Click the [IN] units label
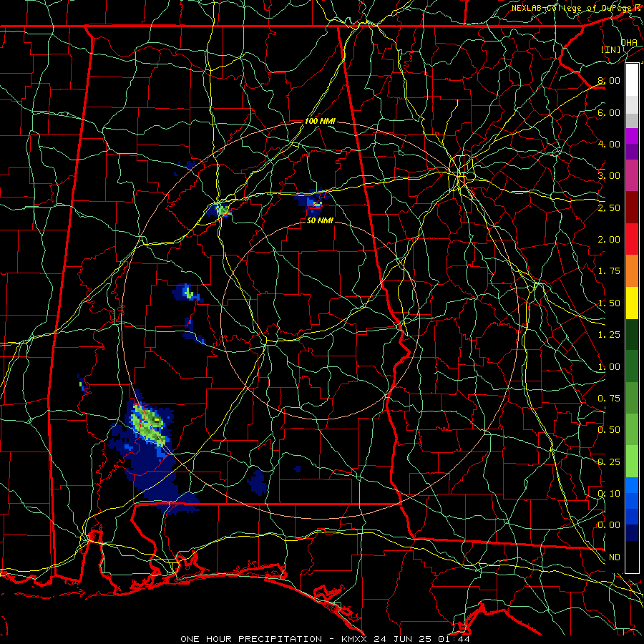The image size is (644, 644). 611,49
